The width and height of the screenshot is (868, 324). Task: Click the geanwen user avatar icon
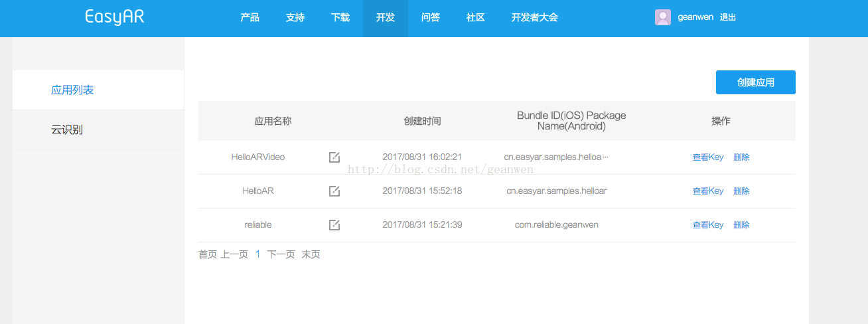point(662,17)
